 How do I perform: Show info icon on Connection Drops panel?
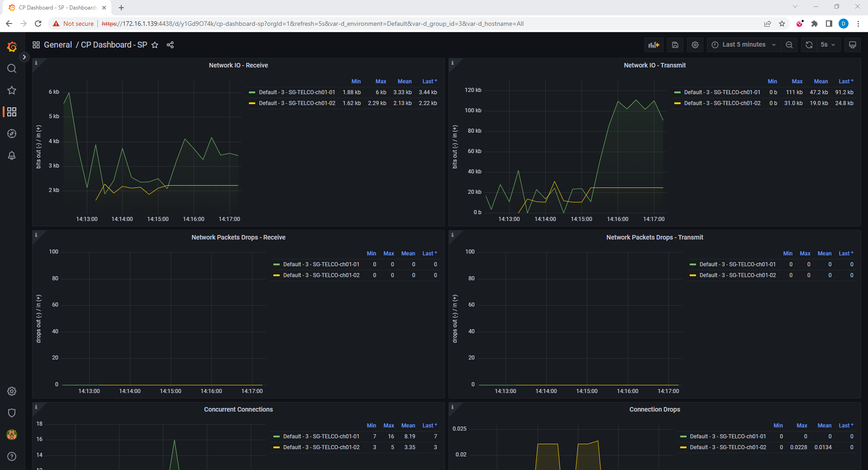point(453,407)
